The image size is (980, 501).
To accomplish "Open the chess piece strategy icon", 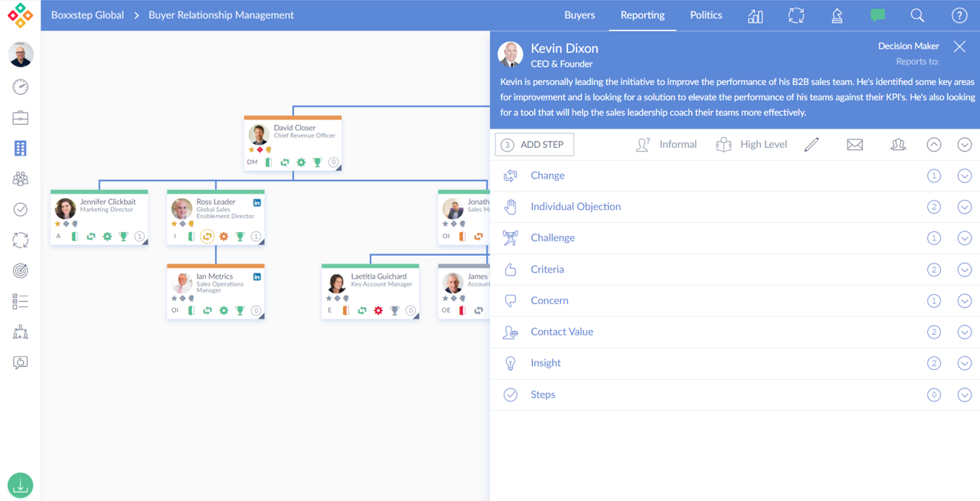I will click(837, 15).
